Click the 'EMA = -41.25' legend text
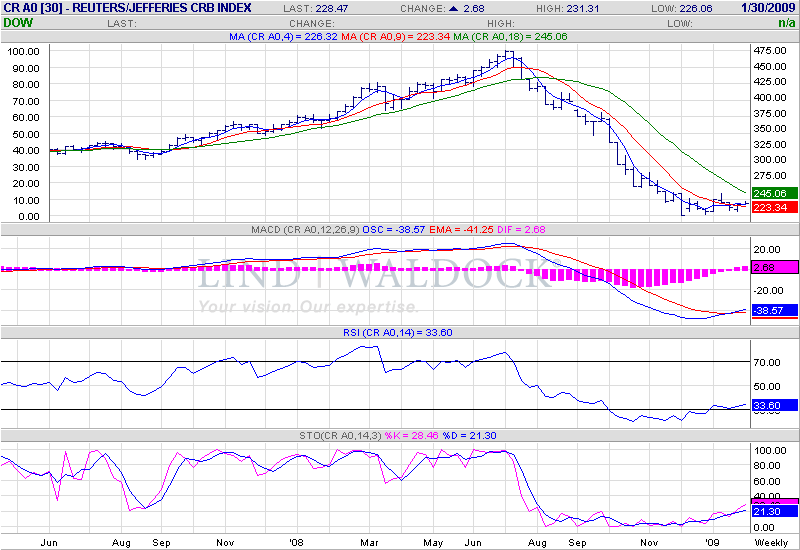 click(461, 230)
